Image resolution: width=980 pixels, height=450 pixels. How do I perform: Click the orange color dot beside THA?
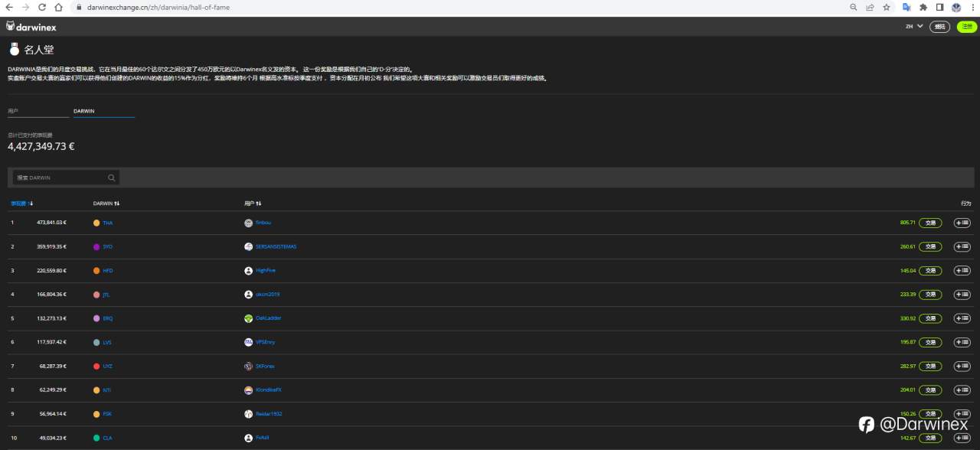pos(96,223)
